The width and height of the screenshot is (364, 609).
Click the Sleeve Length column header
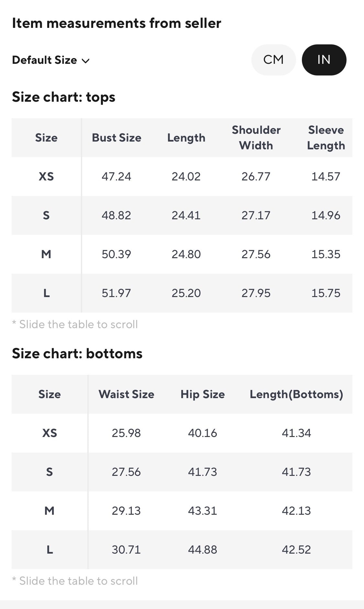326,138
